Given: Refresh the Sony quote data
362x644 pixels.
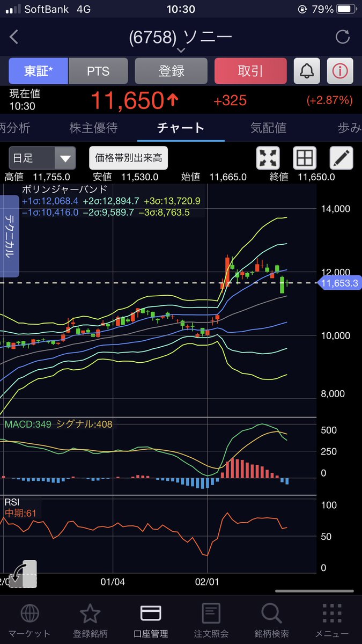Looking at the screenshot, I should tap(342, 37).
